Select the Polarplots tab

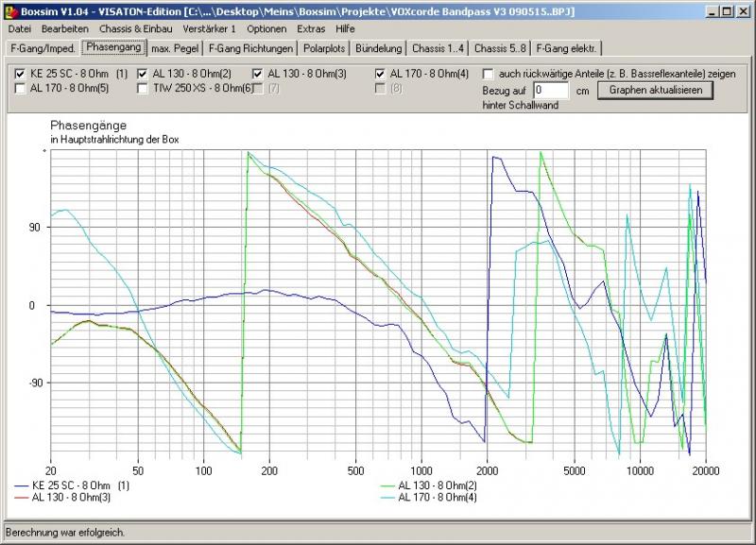pyautogui.click(x=324, y=48)
